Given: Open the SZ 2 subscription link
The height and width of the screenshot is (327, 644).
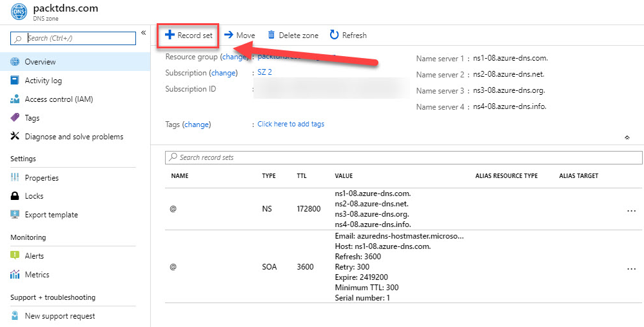Looking at the screenshot, I should pyautogui.click(x=264, y=72).
